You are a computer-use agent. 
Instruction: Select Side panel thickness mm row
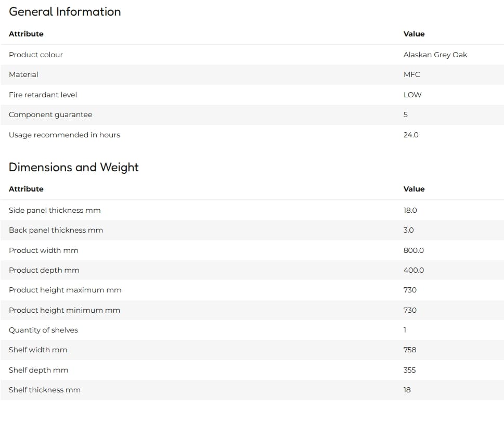tap(252, 210)
